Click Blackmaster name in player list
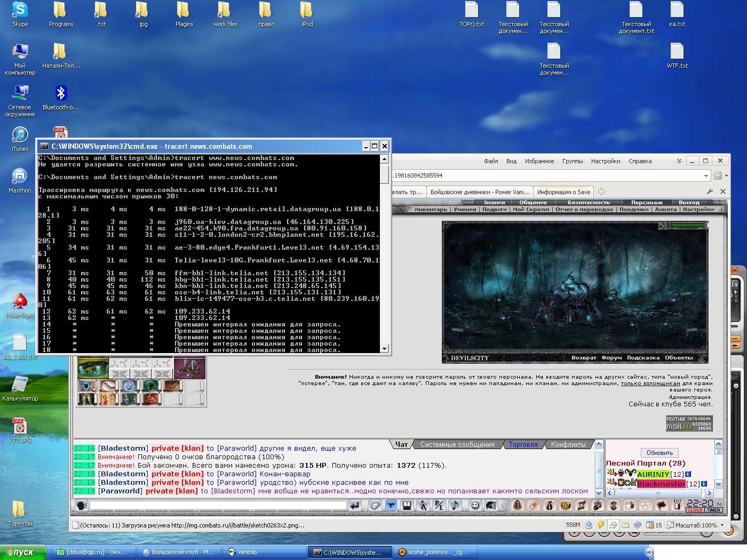This screenshot has height=560, width=747. (661, 484)
